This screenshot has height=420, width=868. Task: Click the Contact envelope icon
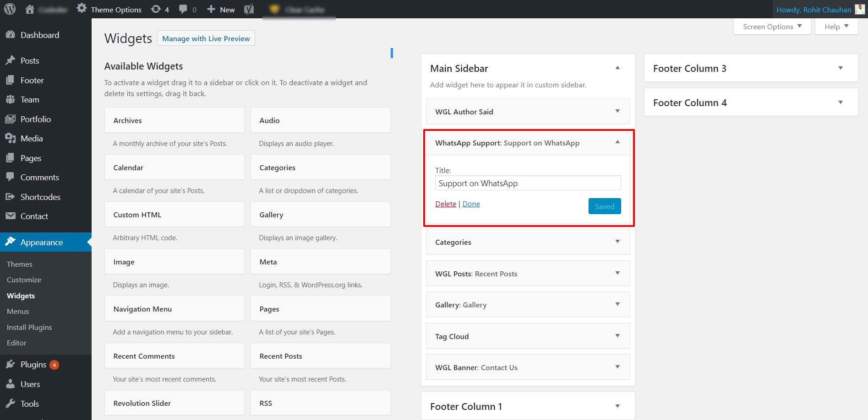(10, 216)
